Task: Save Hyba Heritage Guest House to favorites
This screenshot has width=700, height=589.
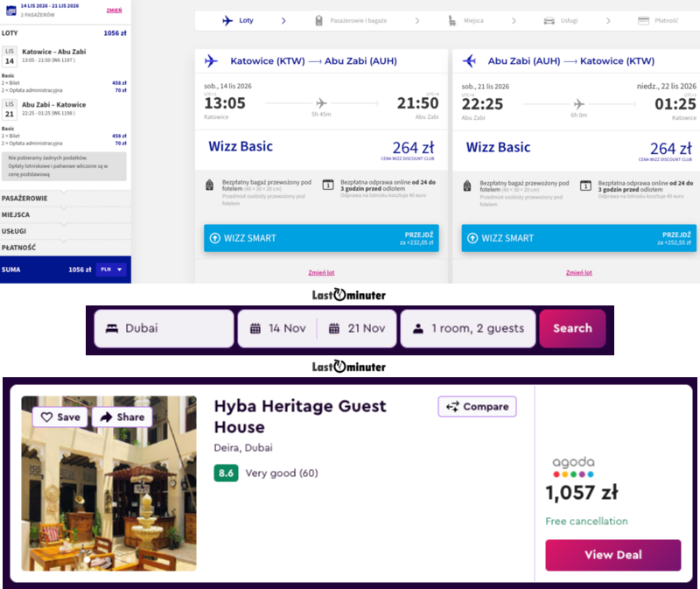Action: coord(61,417)
